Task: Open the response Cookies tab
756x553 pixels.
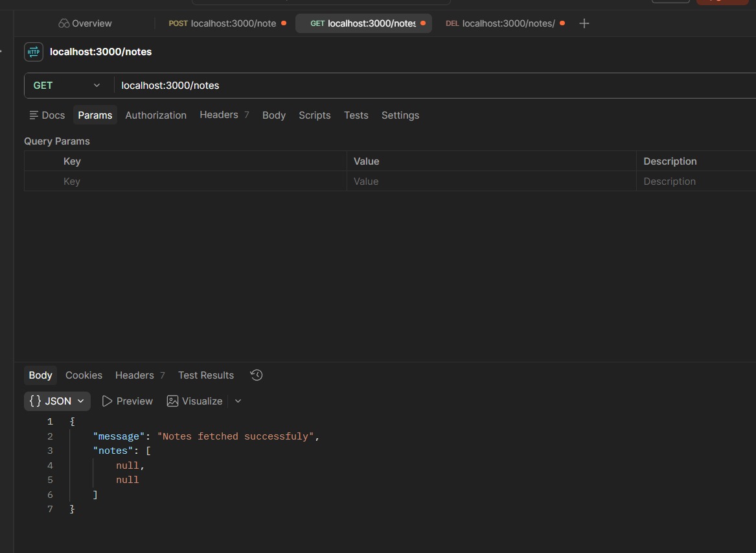Action: point(84,375)
